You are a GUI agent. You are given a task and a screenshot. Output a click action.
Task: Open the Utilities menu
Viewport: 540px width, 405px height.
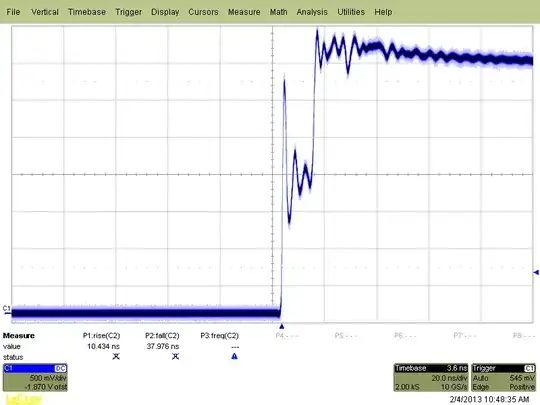(x=351, y=12)
